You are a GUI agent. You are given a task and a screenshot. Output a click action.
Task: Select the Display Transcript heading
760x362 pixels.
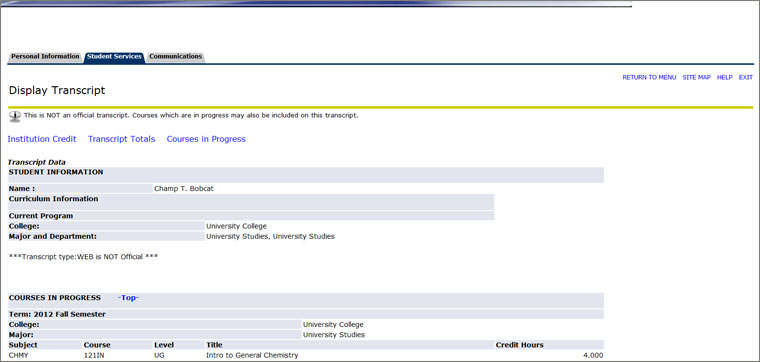tap(57, 91)
